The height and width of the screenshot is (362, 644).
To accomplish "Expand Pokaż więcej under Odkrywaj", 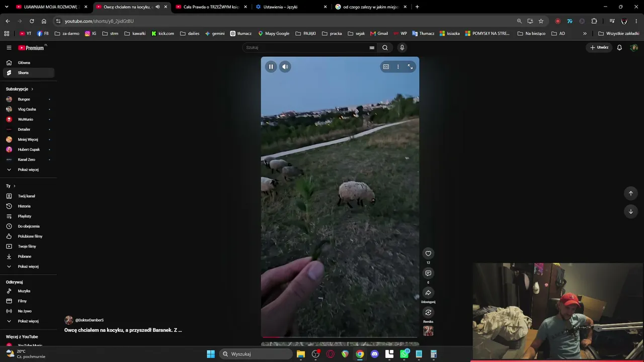I will tap(29, 321).
